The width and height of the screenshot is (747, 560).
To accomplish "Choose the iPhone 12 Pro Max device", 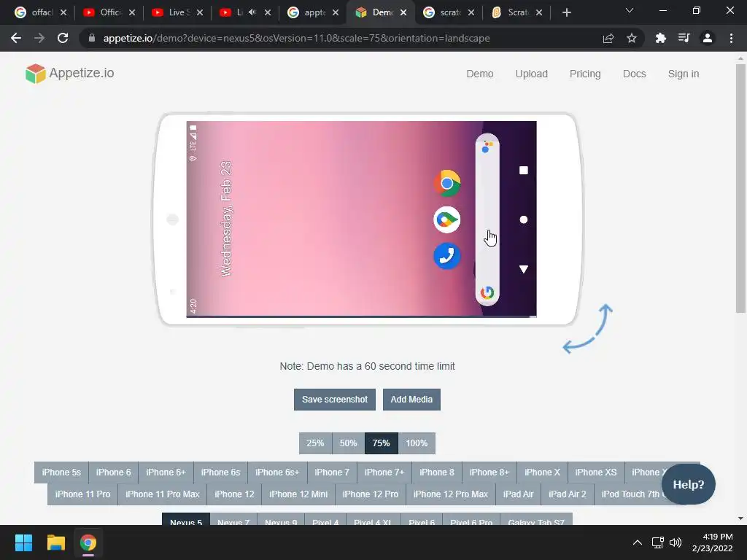I will (451, 494).
